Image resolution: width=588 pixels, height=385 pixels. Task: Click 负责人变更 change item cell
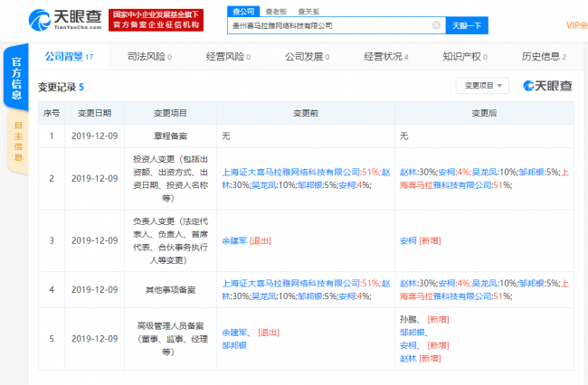tap(170, 240)
